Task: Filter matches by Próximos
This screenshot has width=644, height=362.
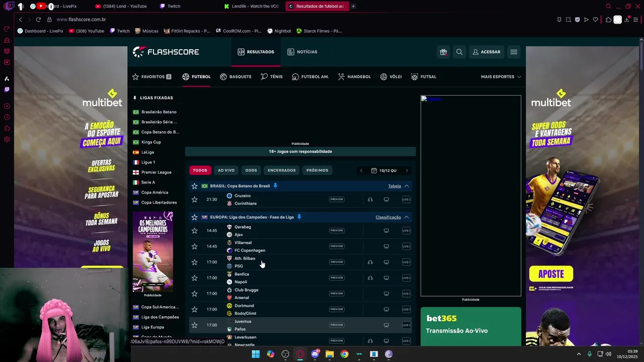Action: coord(317,170)
